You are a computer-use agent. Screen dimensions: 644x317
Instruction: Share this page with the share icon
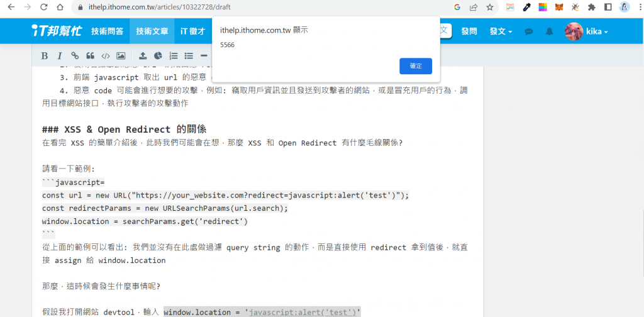tap(474, 7)
